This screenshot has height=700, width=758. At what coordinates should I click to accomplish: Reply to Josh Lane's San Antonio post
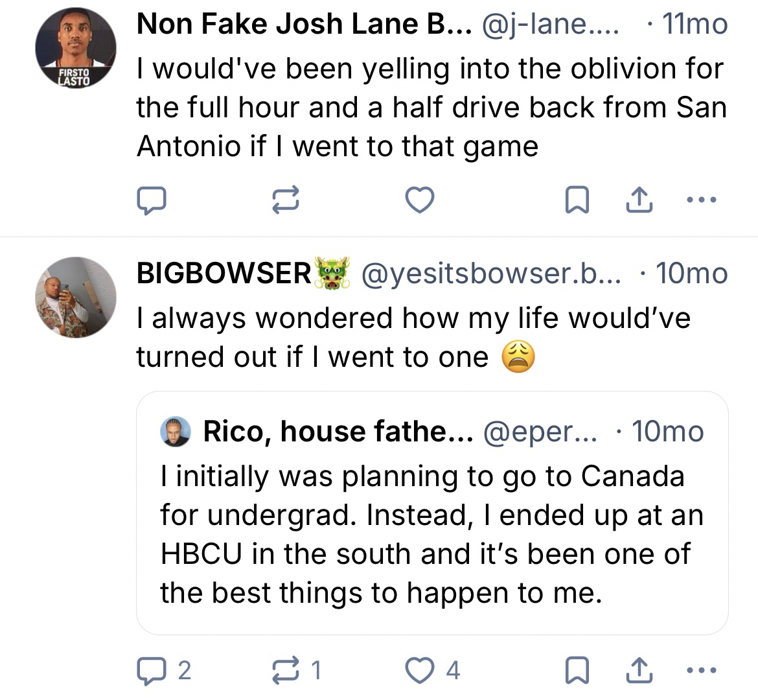(152, 200)
